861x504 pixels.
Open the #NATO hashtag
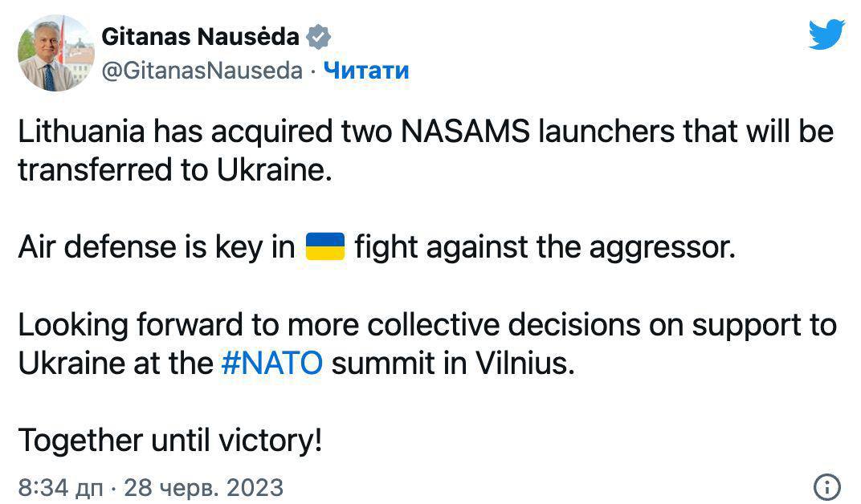tap(271, 363)
